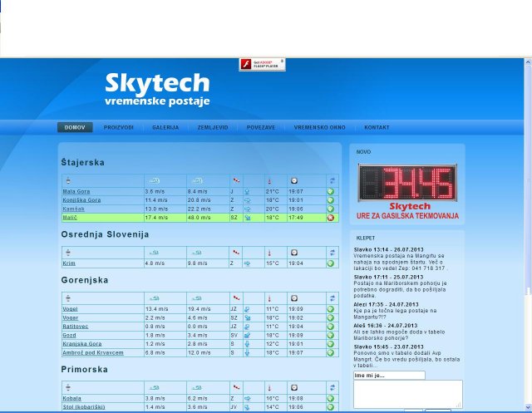Open the Gozd station link
The width and height of the screenshot is (532, 413).
69,335
